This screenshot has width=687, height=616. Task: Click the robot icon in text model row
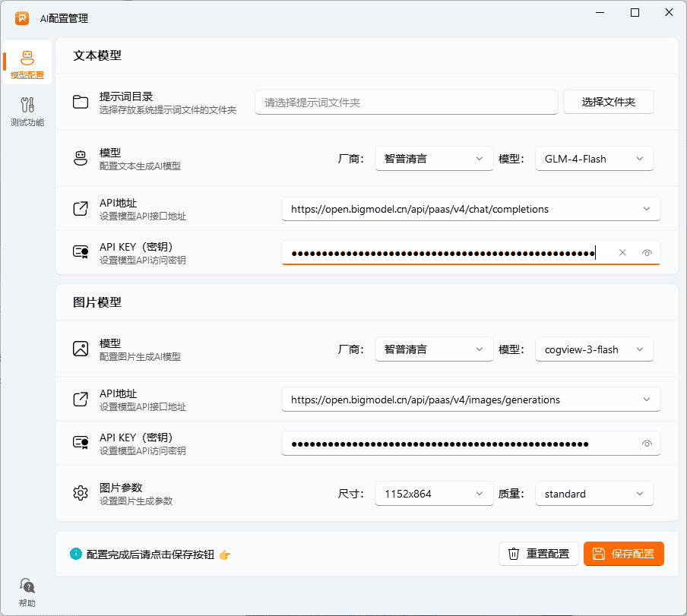point(81,159)
